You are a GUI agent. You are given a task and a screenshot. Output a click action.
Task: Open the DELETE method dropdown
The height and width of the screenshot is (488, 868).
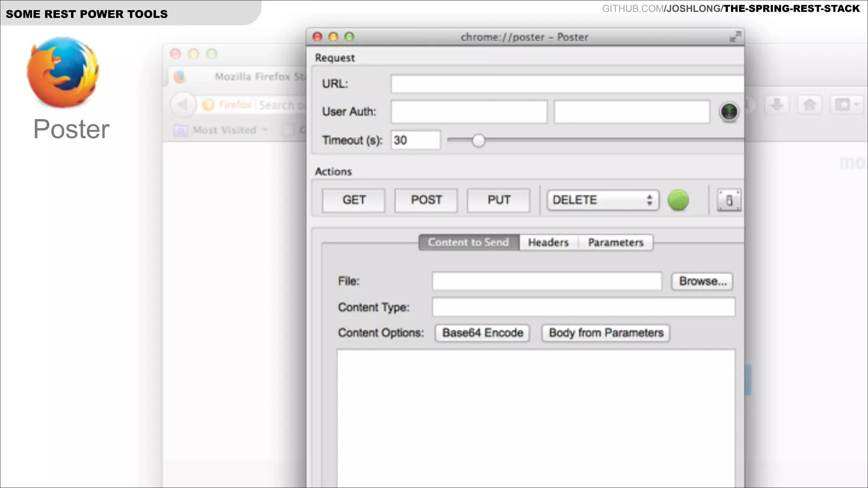click(602, 200)
